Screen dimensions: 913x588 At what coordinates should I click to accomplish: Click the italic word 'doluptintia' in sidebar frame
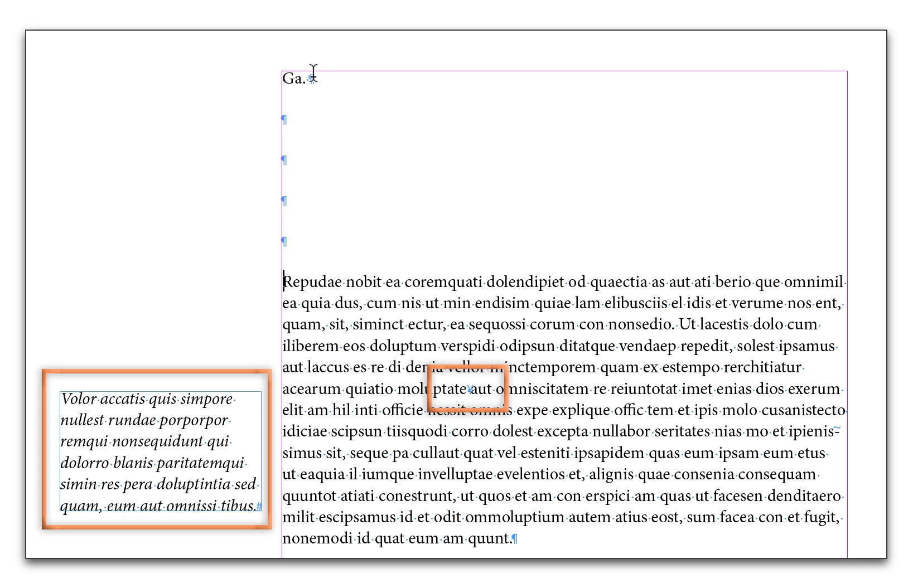[194, 484]
